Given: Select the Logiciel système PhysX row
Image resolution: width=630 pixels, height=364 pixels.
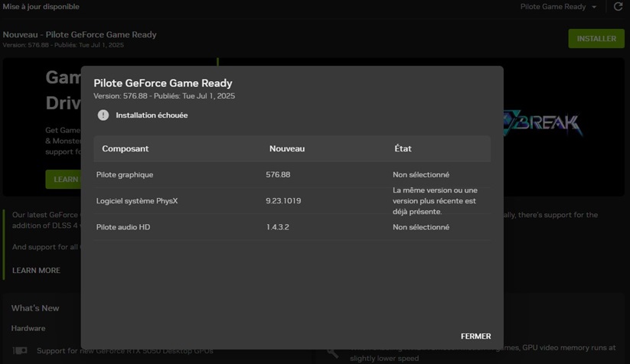Looking at the screenshot, I should pyautogui.click(x=292, y=200).
